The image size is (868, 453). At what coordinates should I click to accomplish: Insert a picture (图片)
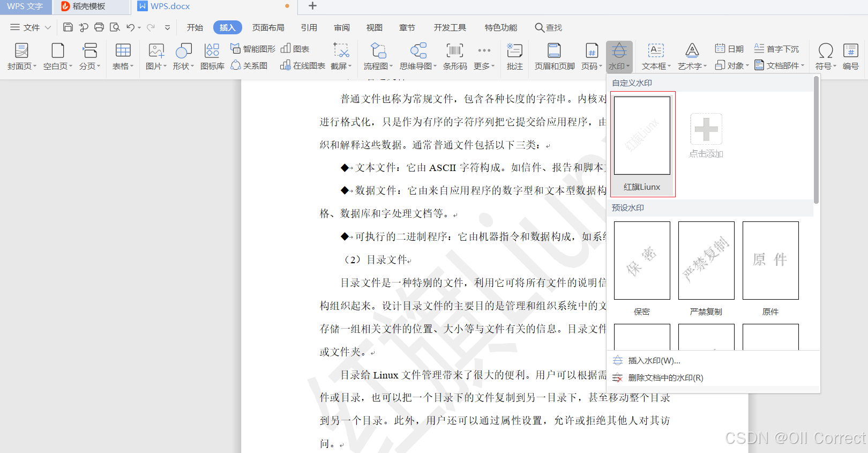click(156, 57)
